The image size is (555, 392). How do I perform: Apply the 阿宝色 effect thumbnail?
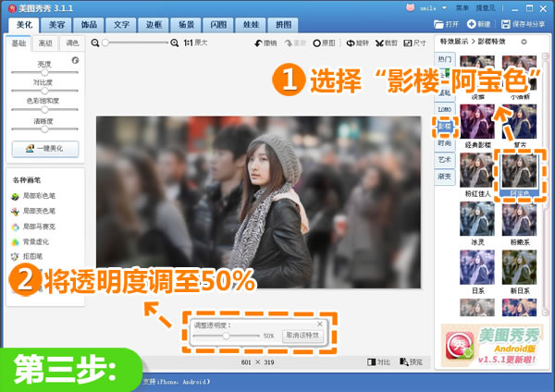click(x=519, y=170)
